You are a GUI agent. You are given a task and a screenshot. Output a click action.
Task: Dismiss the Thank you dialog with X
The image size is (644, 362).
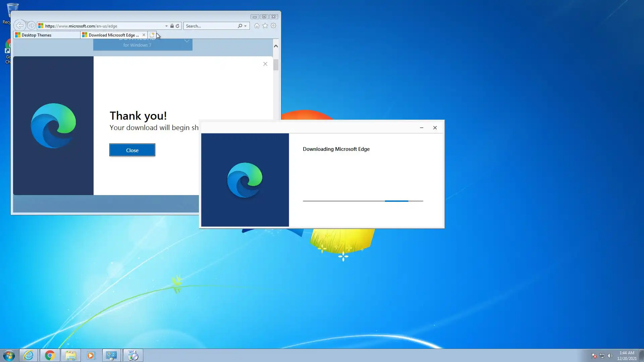click(265, 64)
